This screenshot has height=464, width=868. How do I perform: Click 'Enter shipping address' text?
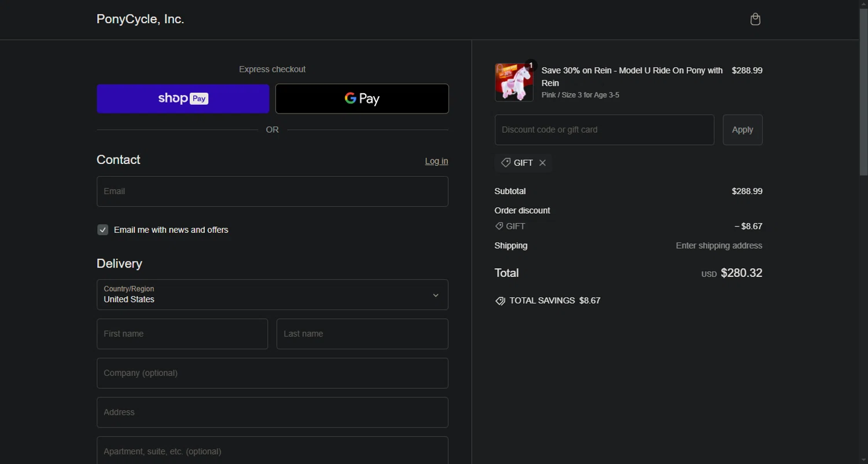(x=719, y=246)
